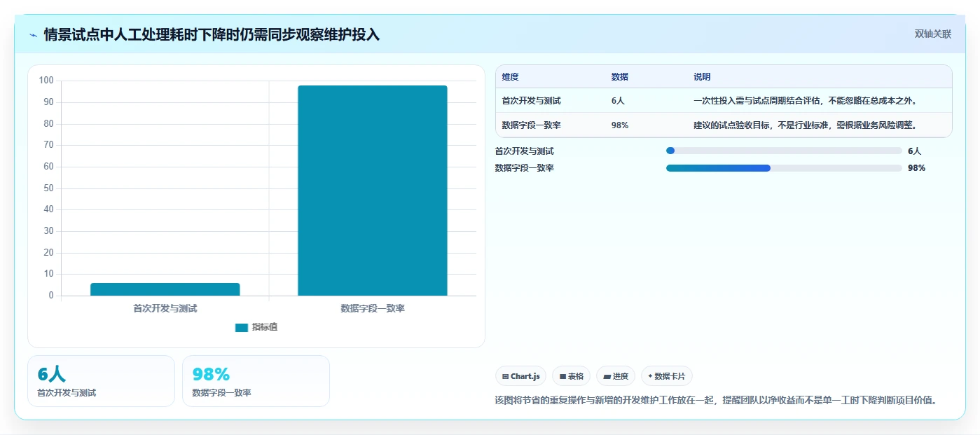Click the 6人 table cell

618,101
